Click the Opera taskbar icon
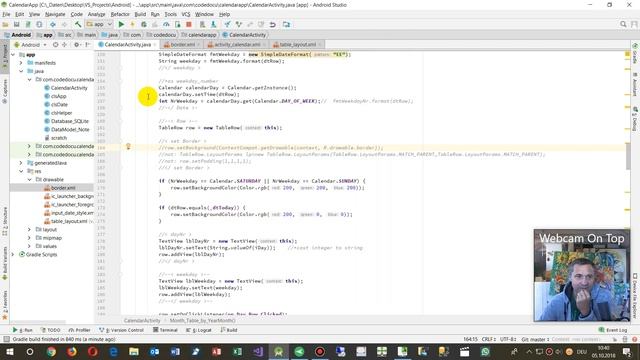The height and width of the screenshot is (360, 640). click(93, 351)
